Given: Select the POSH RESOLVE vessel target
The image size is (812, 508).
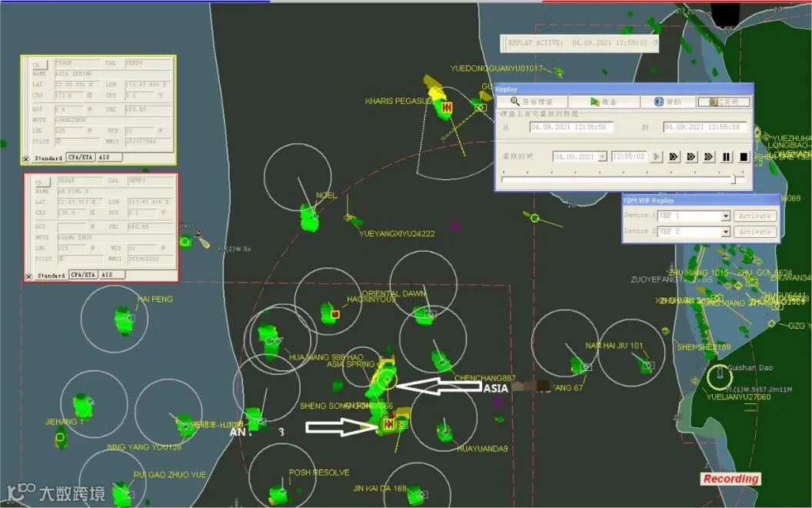Looking at the screenshot, I should coord(278,494).
